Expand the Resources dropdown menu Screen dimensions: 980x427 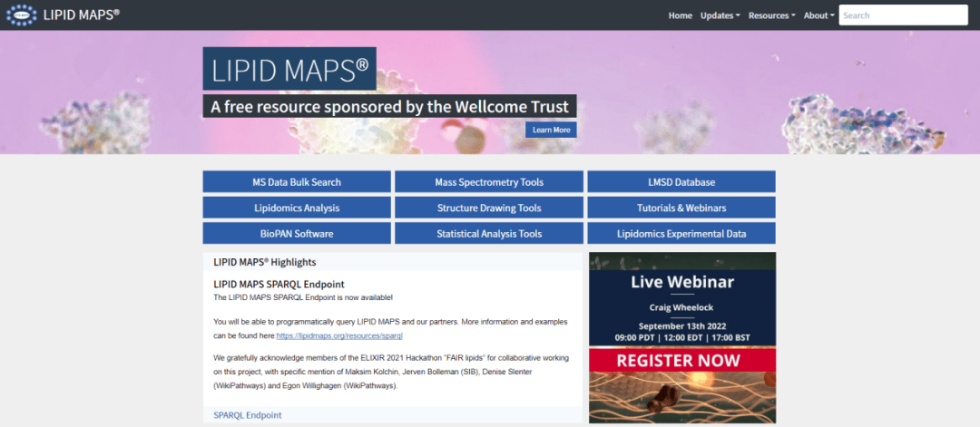tap(772, 15)
